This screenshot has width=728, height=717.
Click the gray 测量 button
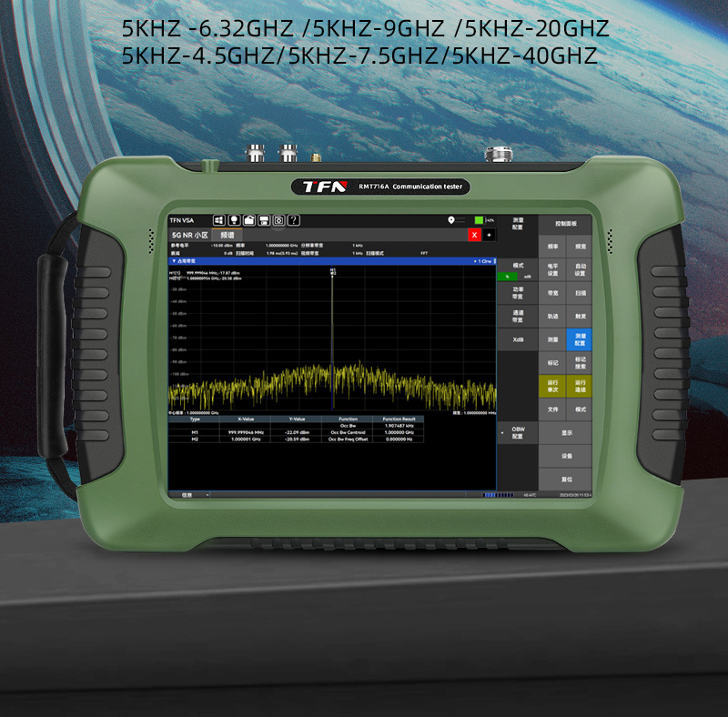pyautogui.click(x=552, y=339)
